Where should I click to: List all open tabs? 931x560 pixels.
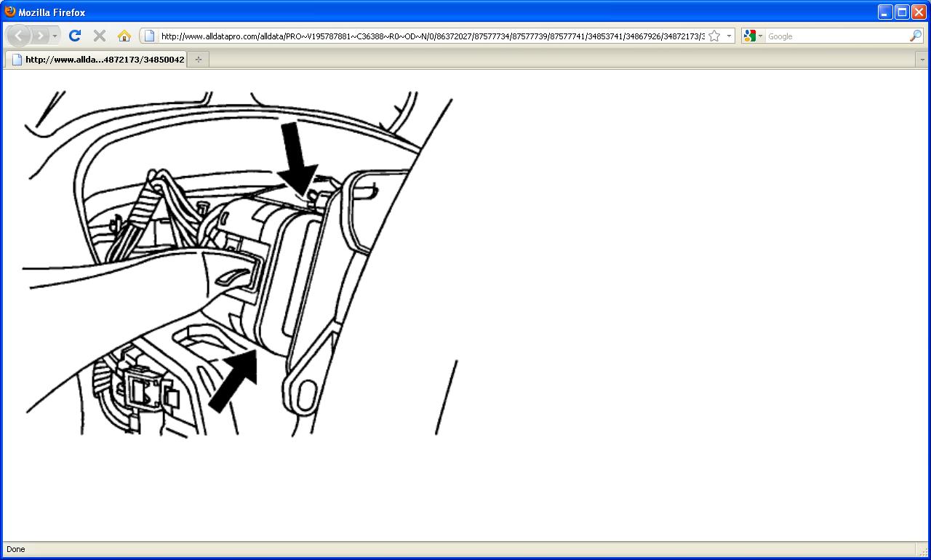point(922,60)
